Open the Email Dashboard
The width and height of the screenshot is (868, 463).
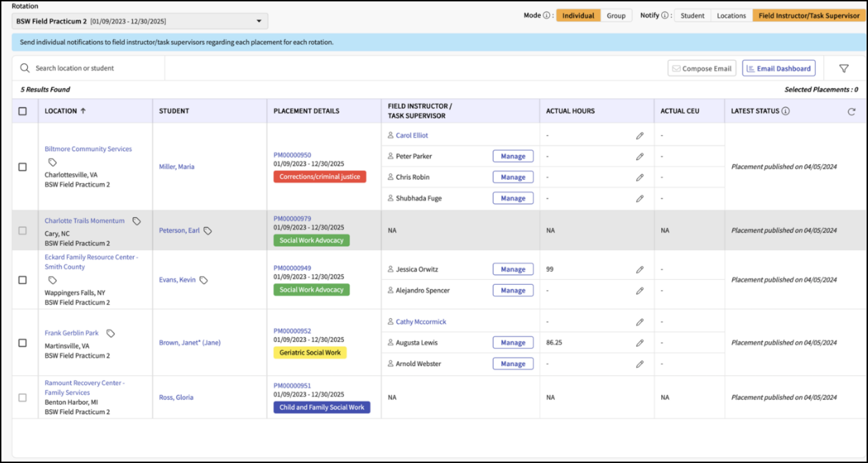pos(779,69)
